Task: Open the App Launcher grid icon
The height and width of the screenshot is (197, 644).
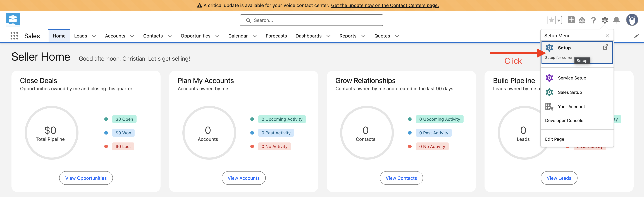Action: 14,36
